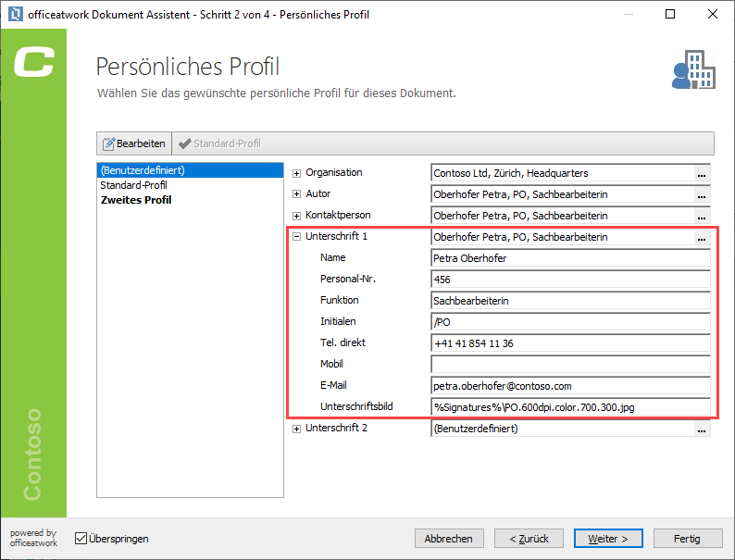The width and height of the screenshot is (735, 560).
Task: Expand the Kontaktperson section
Action: (296, 216)
